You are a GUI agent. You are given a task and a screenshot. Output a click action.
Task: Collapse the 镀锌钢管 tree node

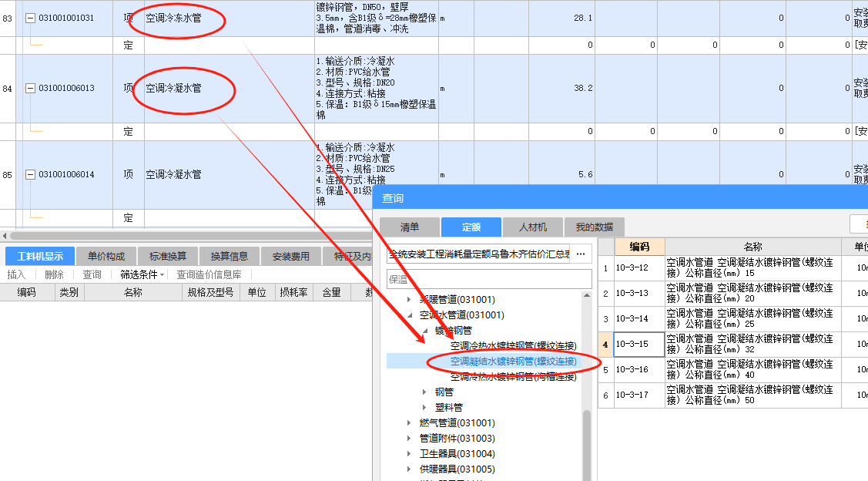coord(425,331)
